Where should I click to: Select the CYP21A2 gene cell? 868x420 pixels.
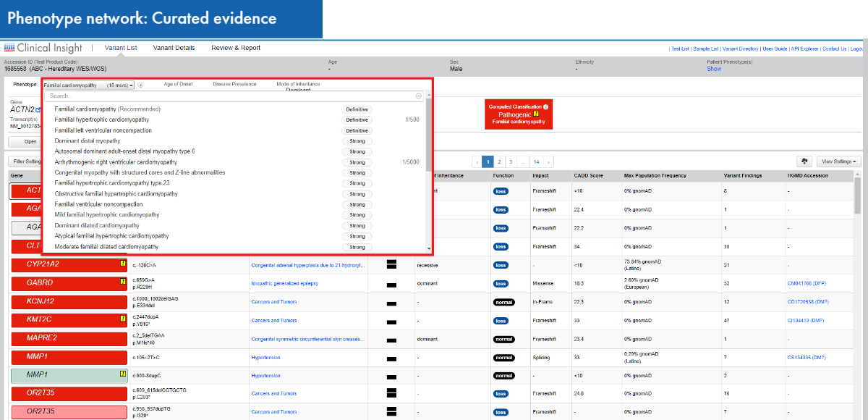[x=69, y=265]
